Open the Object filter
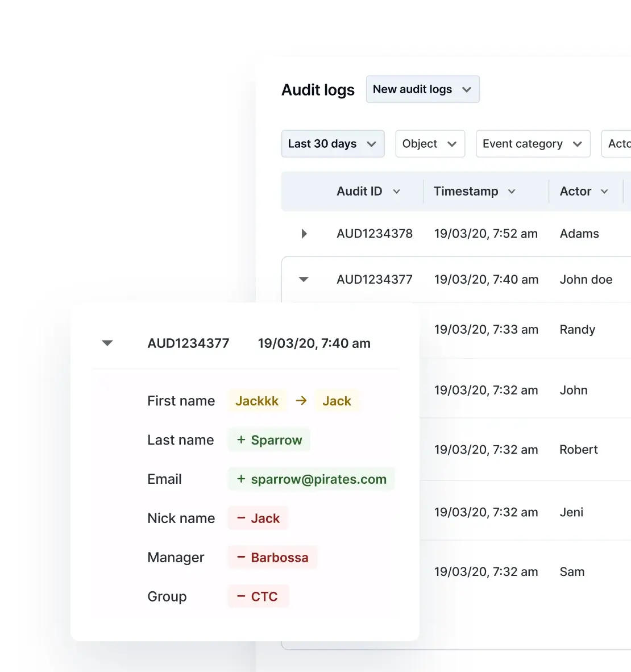The width and height of the screenshot is (631, 672). [x=430, y=144]
